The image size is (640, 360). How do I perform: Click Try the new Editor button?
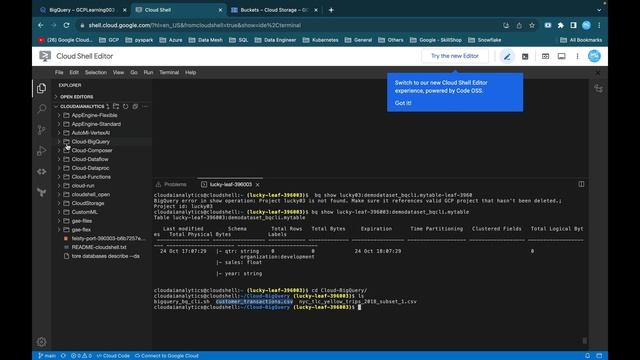455,56
